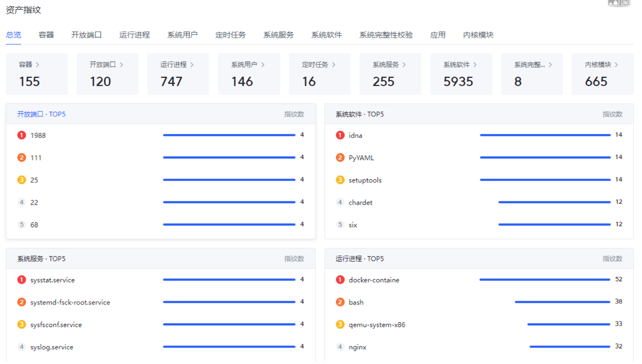Expand the 内核模块 card chevron arrow
Image resolution: width=642 pixels, height=364 pixels.
pos(616,65)
